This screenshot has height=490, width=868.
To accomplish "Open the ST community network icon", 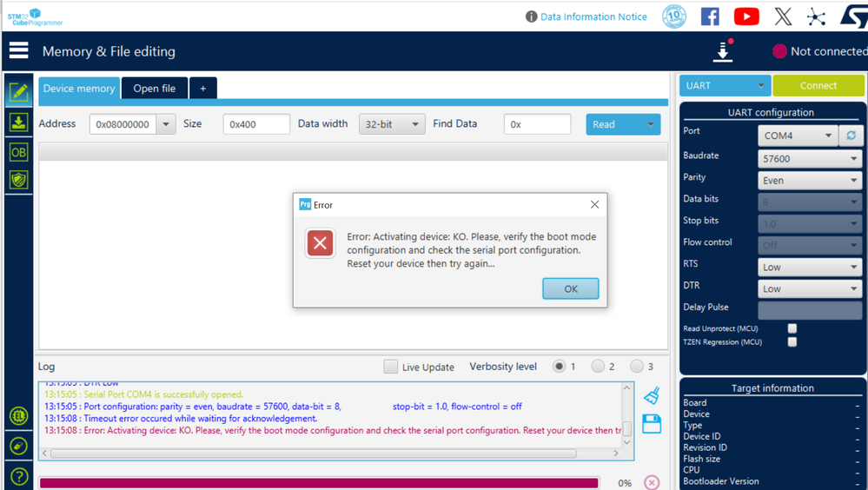I will pos(816,17).
